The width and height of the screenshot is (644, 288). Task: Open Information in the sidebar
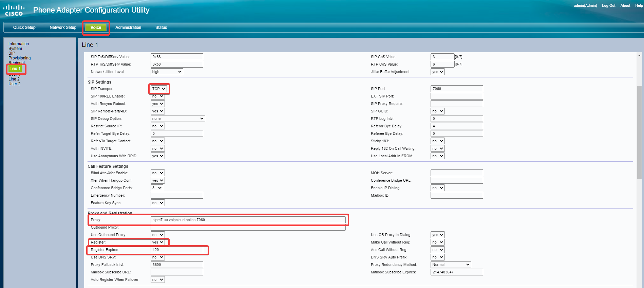click(x=19, y=44)
